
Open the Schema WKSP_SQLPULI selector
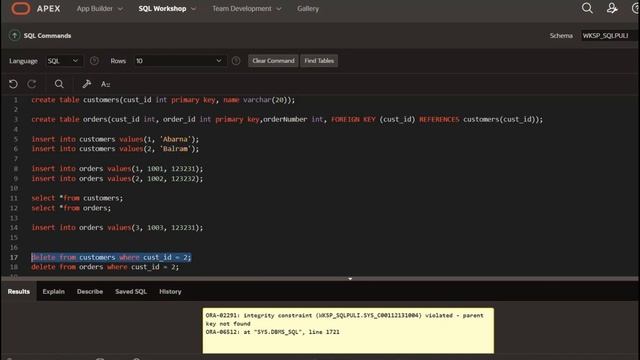point(609,36)
